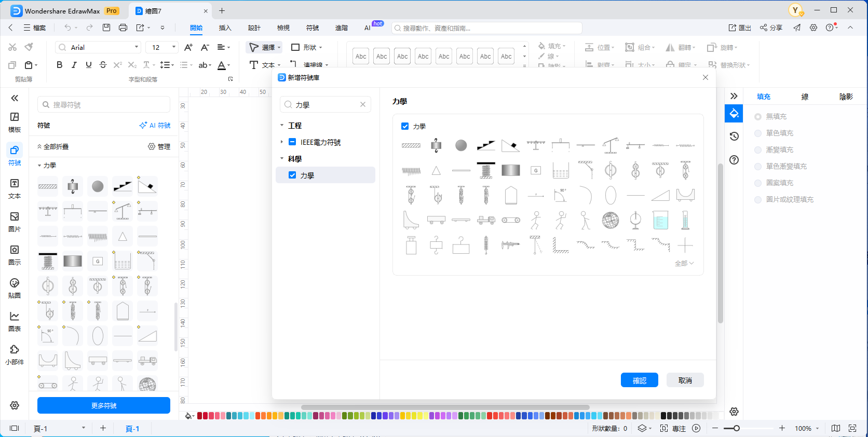Expand the 全部 dropdown in symbol preview
868x437 pixels.
684,264
